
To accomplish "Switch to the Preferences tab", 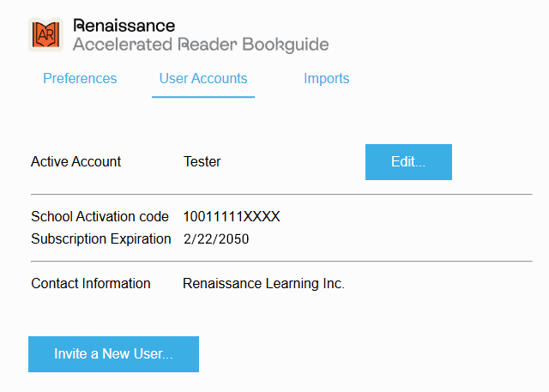I will [x=80, y=78].
